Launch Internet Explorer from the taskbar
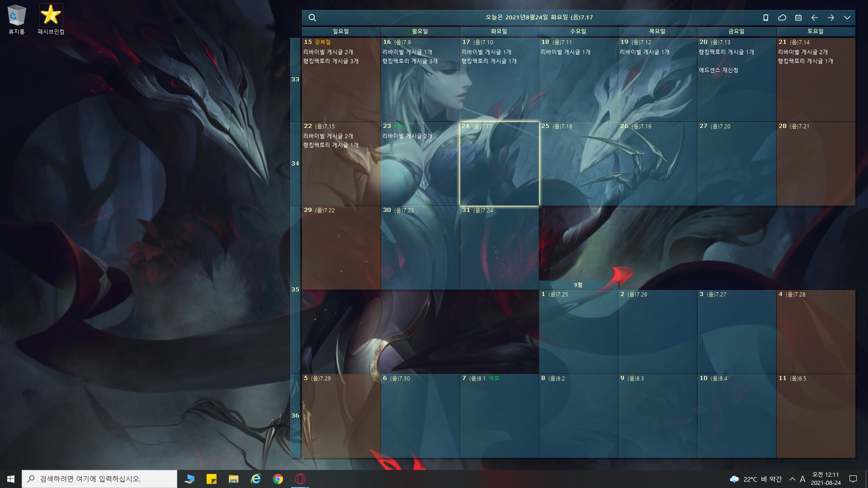868x488 pixels. 256,479
